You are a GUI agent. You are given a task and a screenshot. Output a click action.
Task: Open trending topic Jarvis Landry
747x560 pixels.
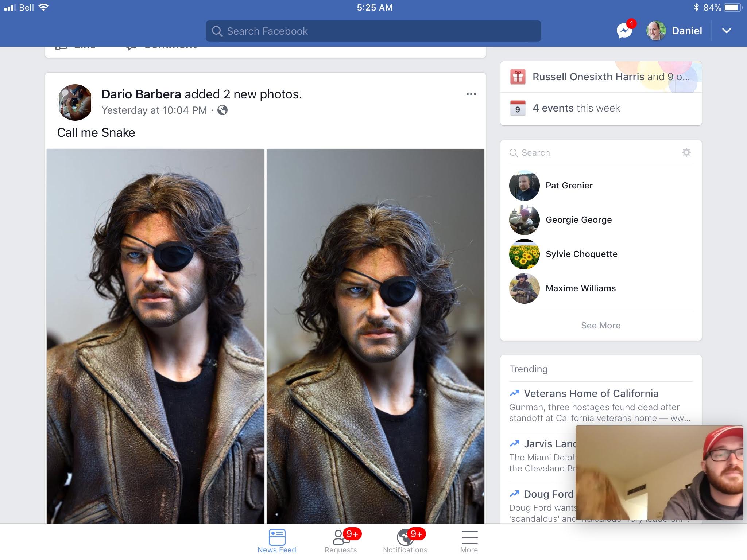pos(549,444)
